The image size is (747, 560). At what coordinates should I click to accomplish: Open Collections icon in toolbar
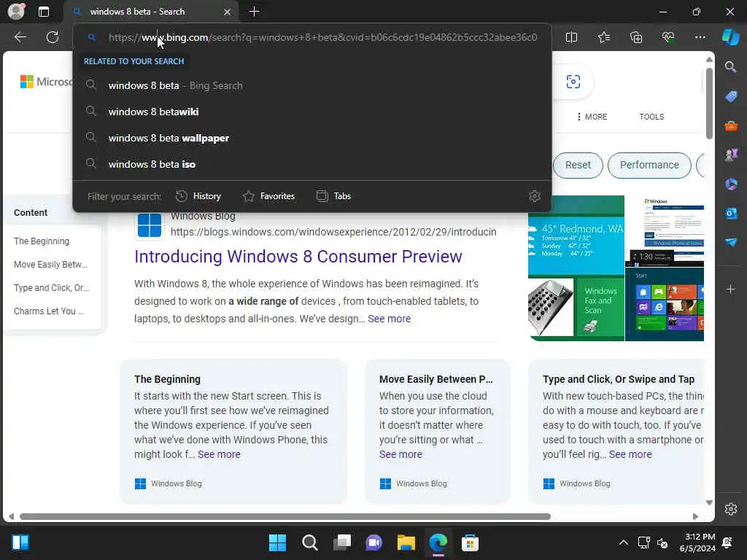pyautogui.click(x=636, y=37)
